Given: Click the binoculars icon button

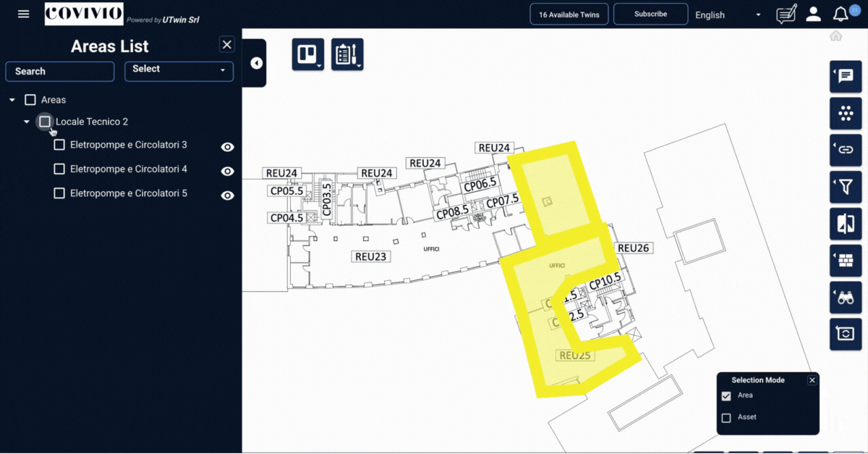Looking at the screenshot, I should pyautogui.click(x=845, y=297).
